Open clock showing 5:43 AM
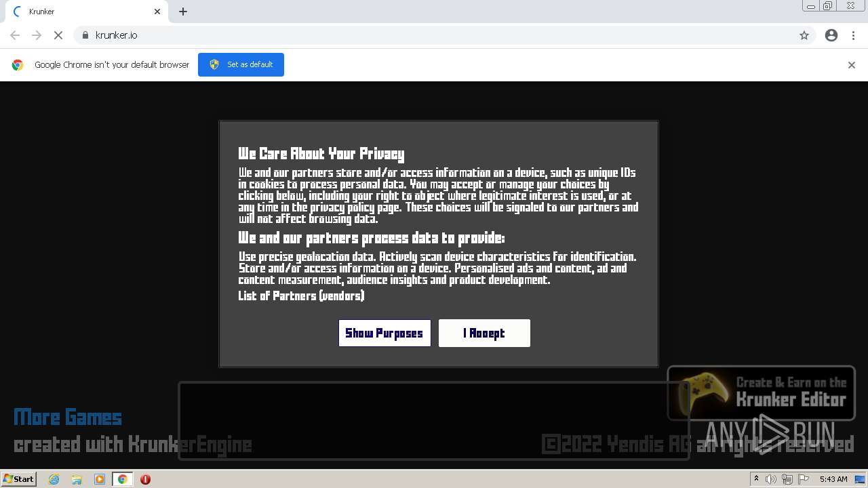This screenshot has width=868, height=488. click(833, 479)
